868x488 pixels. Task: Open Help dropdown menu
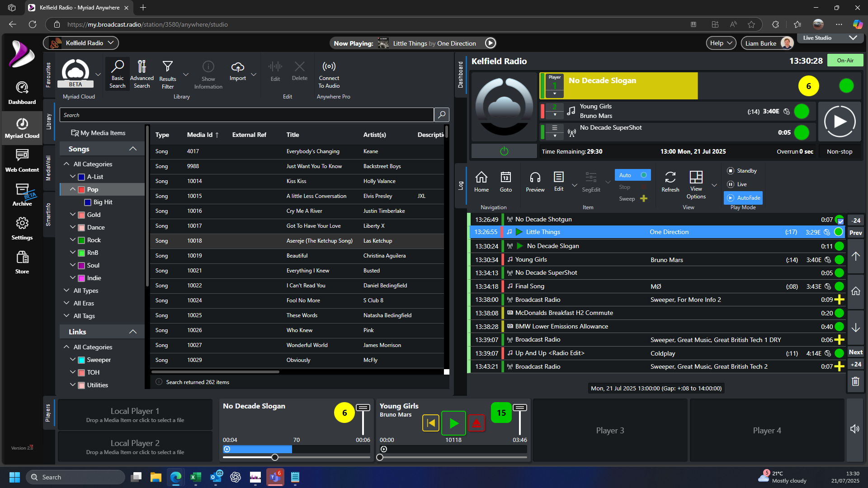coord(721,43)
